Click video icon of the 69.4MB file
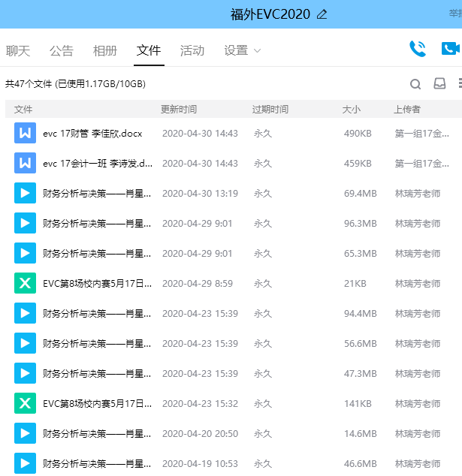 (x=26, y=193)
